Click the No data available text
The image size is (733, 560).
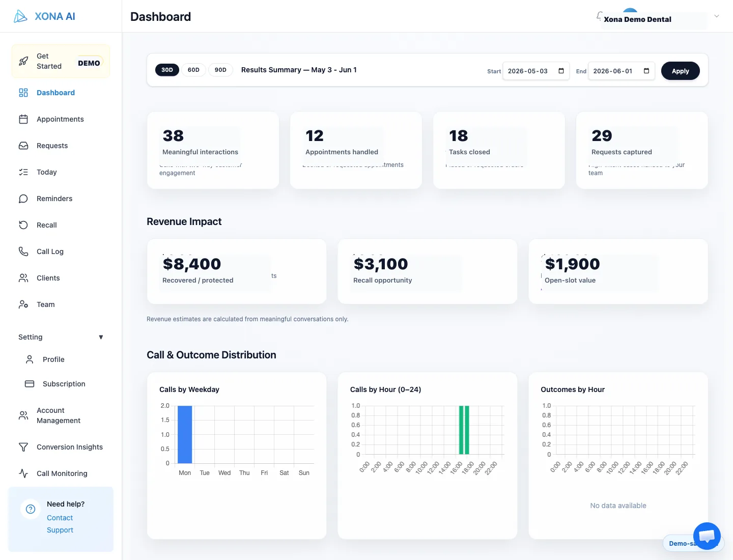[x=618, y=506]
